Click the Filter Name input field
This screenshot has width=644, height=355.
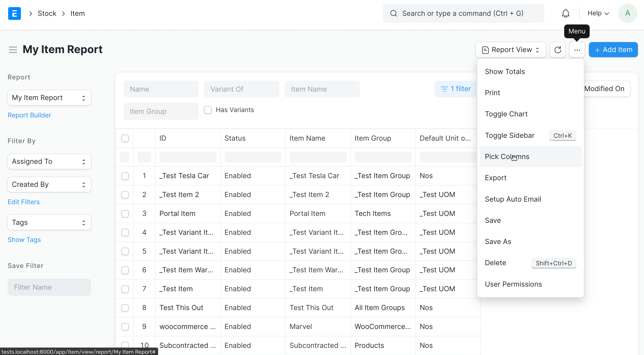coord(49,287)
